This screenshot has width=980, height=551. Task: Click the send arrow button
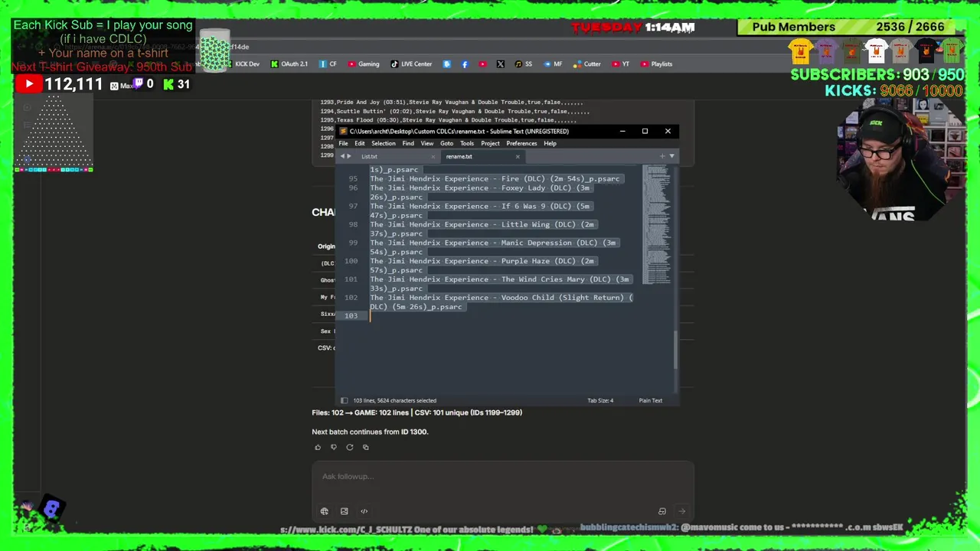681,511
